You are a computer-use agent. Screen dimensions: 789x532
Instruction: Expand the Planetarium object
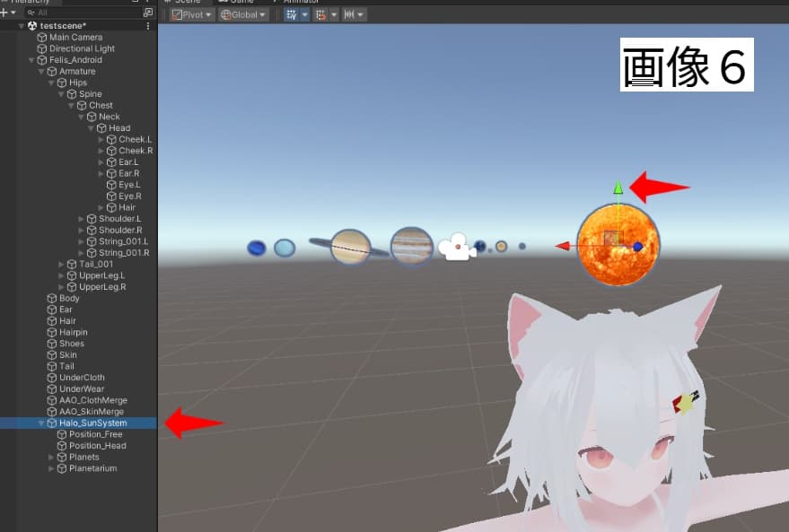pyautogui.click(x=51, y=468)
